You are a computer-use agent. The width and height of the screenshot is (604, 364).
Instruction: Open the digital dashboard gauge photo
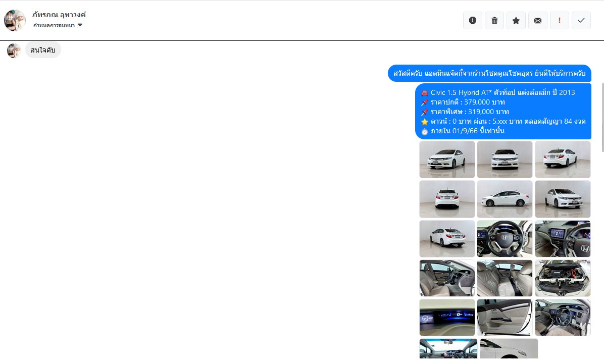click(447, 318)
